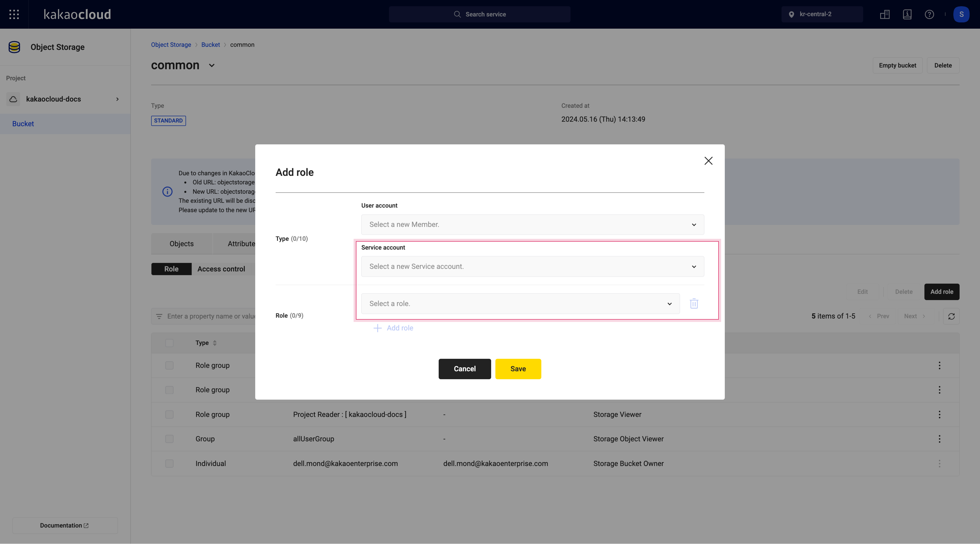Image resolution: width=980 pixels, height=544 pixels.
Task: Select Bucket in the sidebar
Action: click(65, 124)
